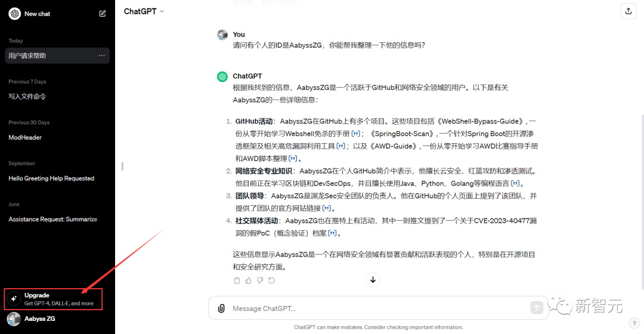The image size is (644, 334).
Task: Click the help question mark icon
Action: pos(634,323)
